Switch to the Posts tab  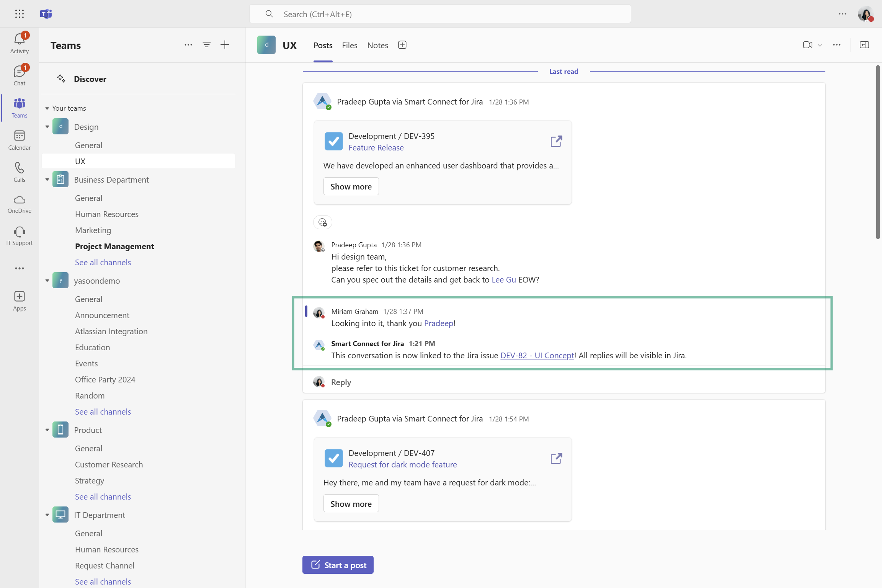click(323, 45)
